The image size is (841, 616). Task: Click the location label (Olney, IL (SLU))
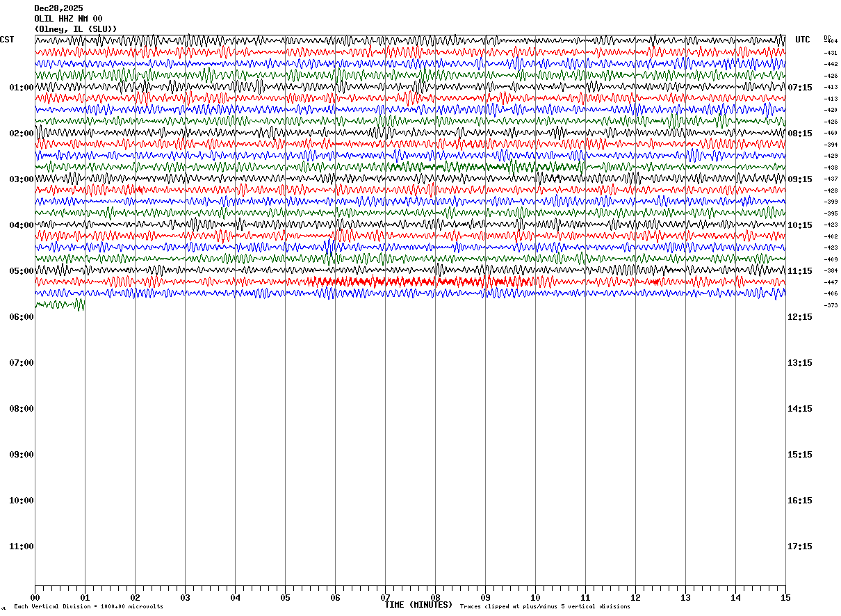pos(76,29)
